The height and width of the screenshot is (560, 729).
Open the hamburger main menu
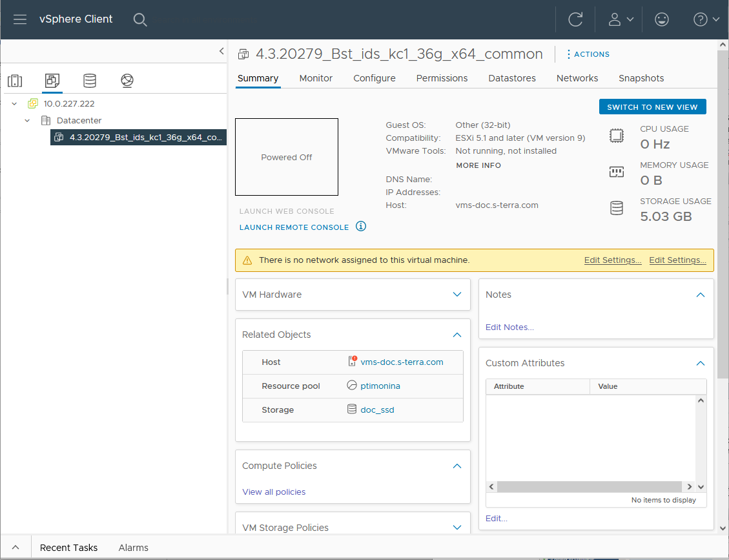click(x=19, y=19)
